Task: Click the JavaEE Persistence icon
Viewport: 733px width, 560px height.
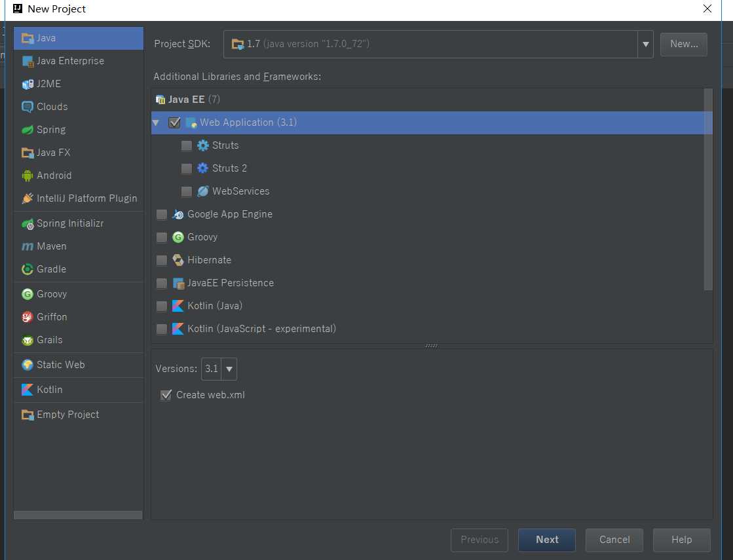Action: coord(178,283)
